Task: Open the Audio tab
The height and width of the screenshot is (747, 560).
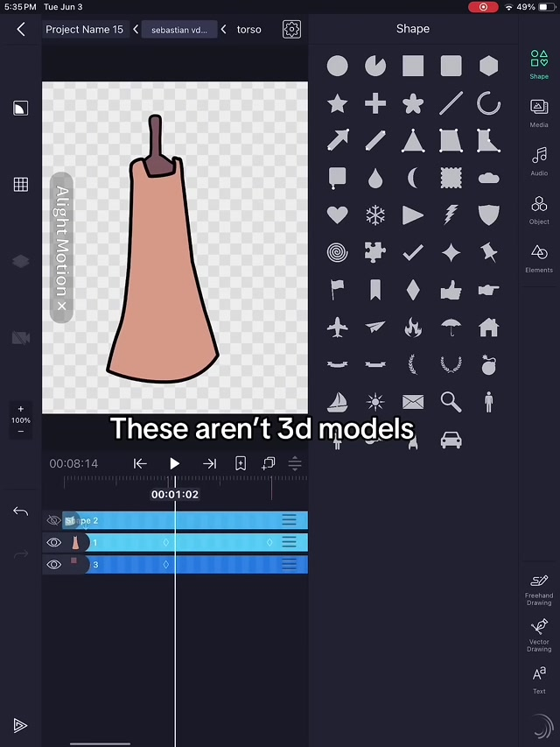Action: click(x=539, y=161)
